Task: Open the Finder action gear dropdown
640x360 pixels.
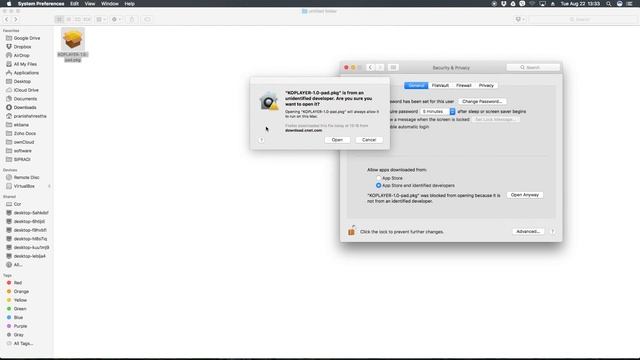Action: (116, 19)
